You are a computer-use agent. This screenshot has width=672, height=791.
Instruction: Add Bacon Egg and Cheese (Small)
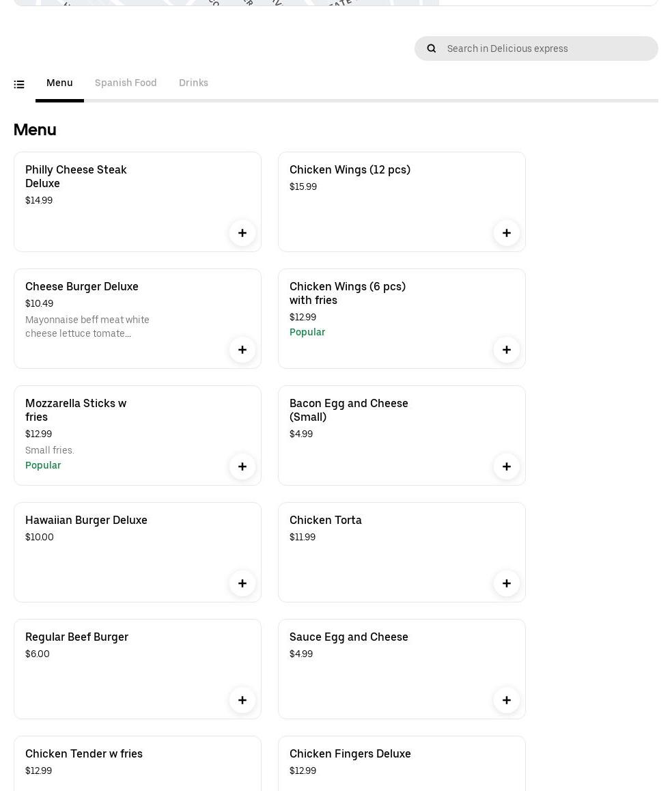pos(507,467)
